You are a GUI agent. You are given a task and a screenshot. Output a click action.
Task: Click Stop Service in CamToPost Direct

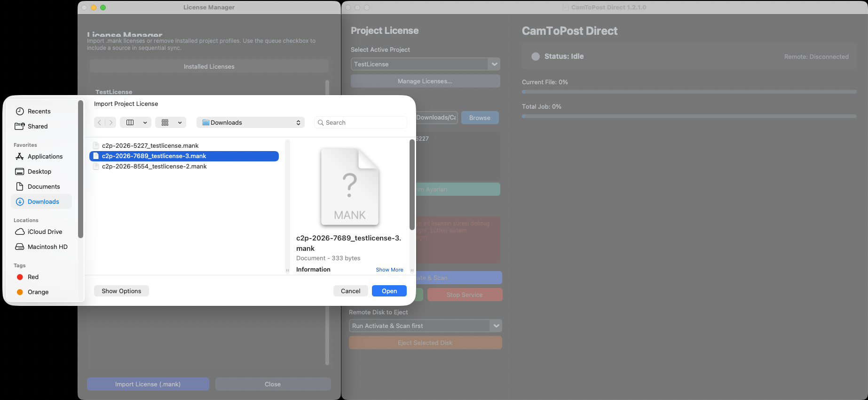(465, 295)
